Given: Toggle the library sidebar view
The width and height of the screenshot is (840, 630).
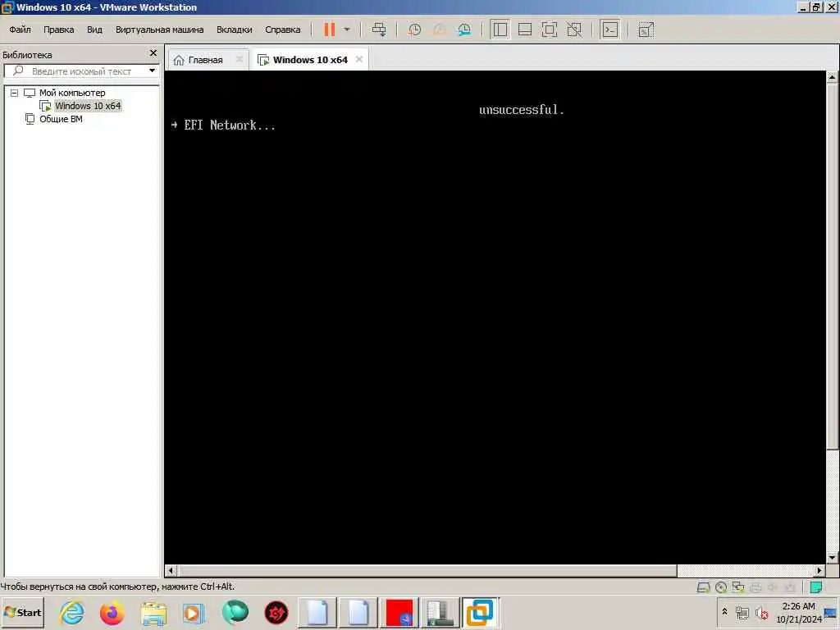Looking at the screenshot, I should click(x=500, y=30).
